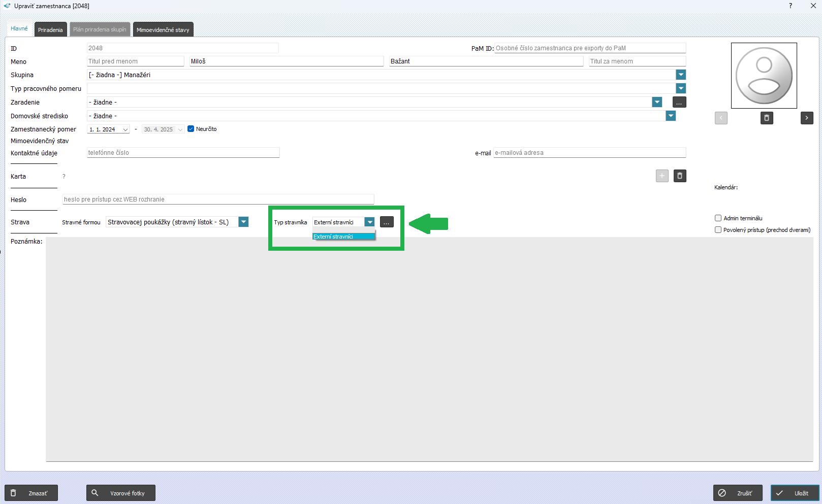
Task: Go to previous photo with left arrow
Action: (720, 118)
